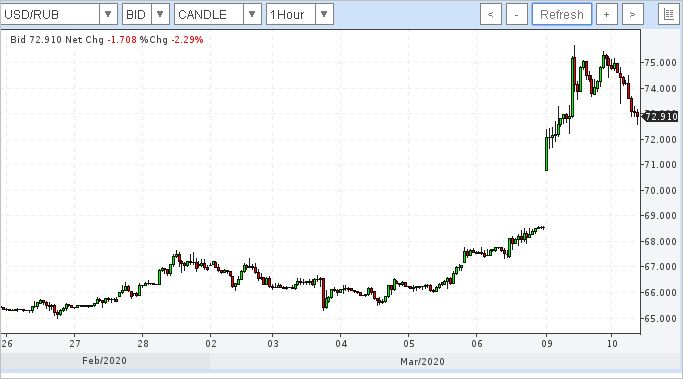Zoom in with the plus button

click(x=606, y=14)
